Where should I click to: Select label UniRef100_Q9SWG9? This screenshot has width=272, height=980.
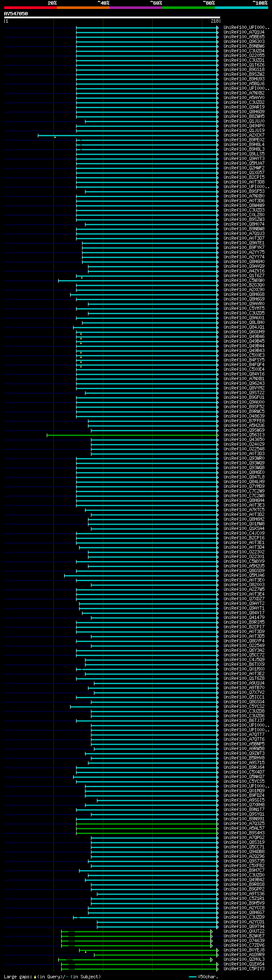(x=244, y=430)
